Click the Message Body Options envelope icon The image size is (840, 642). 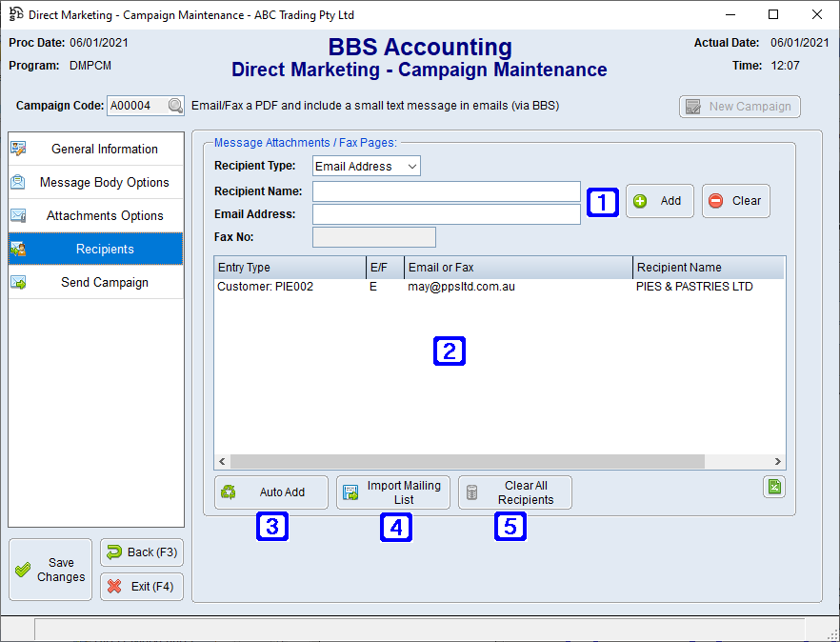21,182
